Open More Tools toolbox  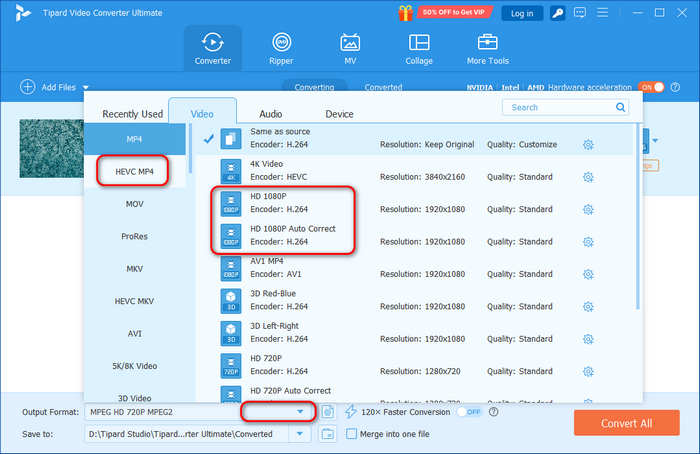click(488, 48)
